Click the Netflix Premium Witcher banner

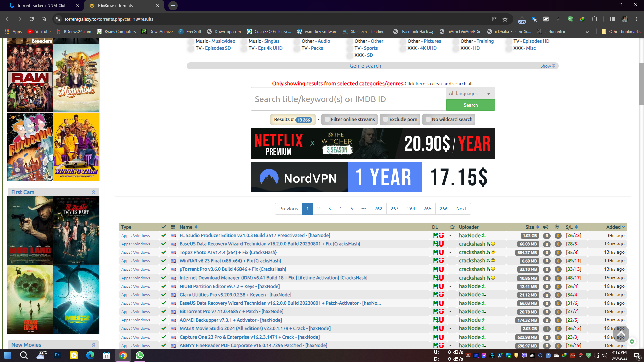click(373, 143)
